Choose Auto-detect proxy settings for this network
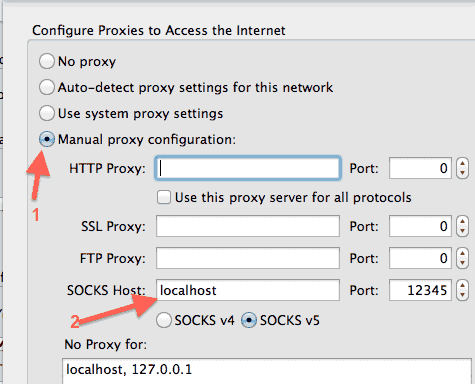This screenshot has height=384, width=475. point(47,87)
